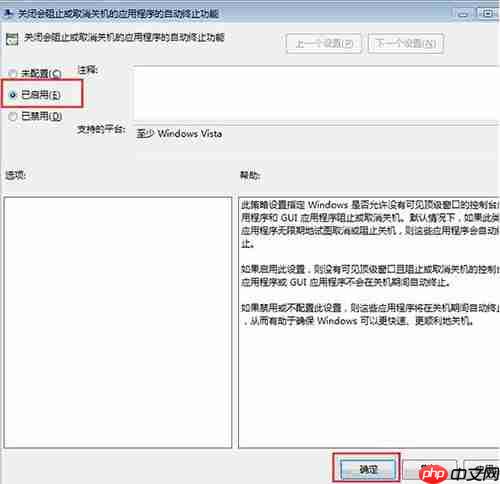Minimize the policy dialog window
This screenshot has width=500, height=484.
463,14
